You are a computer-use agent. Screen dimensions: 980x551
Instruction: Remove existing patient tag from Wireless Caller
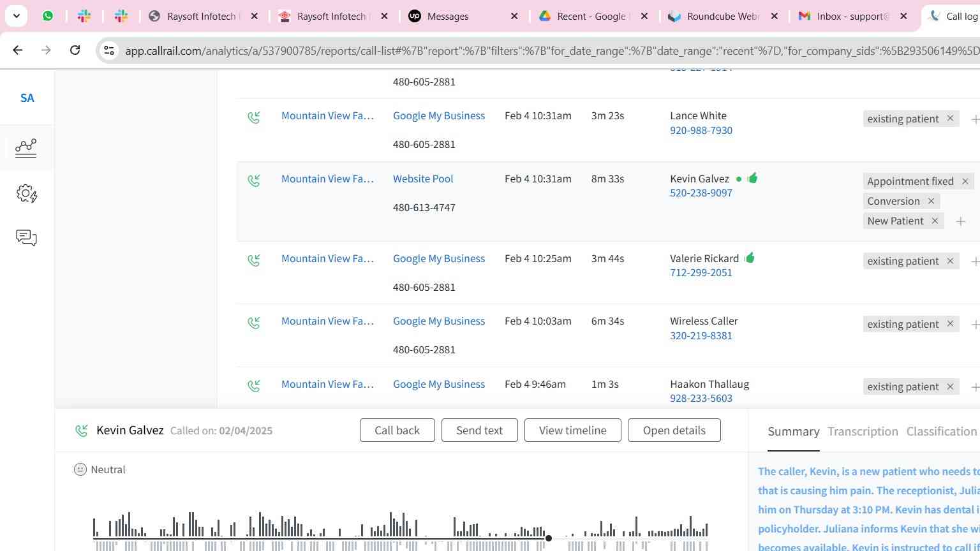tap(950, 324)
